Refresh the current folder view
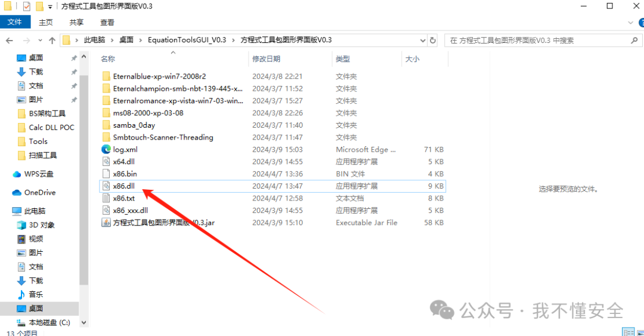The height and width of the screenshot is (336, 644). tap(432, 41)
